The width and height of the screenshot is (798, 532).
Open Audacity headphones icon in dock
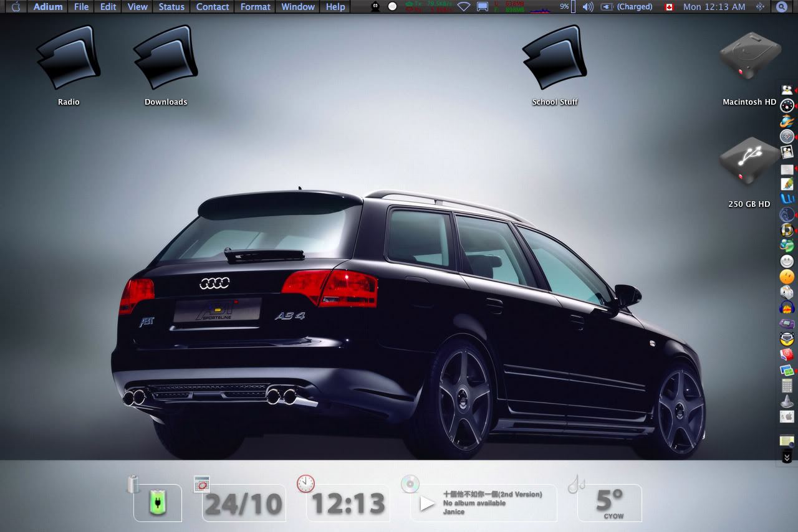[x=787, y=307]
